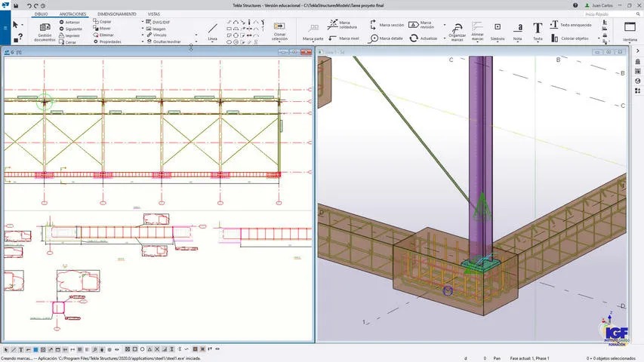This screenshot has height=362, width=644.
Task: Click the selection arrow tool in ribbon
Action: pos(15,25)
